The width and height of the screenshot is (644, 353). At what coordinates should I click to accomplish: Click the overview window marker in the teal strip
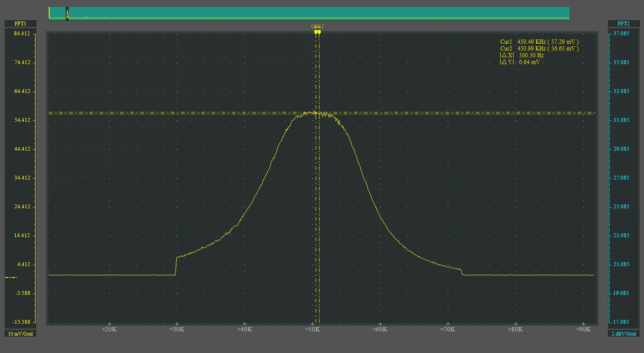click(67, 13)
